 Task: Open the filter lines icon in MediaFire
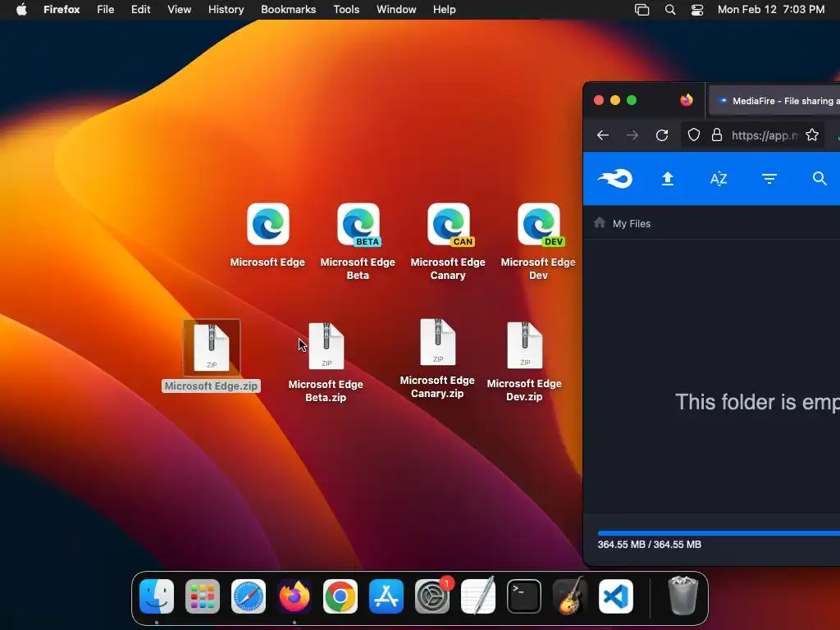(769, 178)
